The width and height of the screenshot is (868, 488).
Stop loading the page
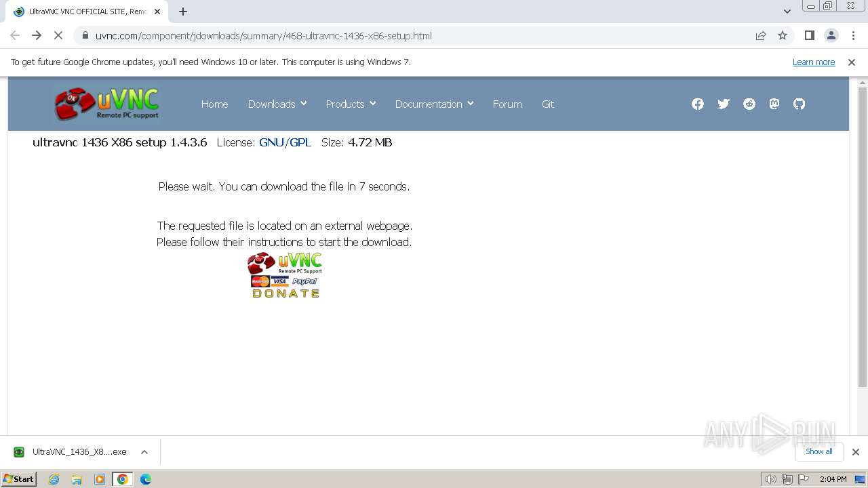58,35
